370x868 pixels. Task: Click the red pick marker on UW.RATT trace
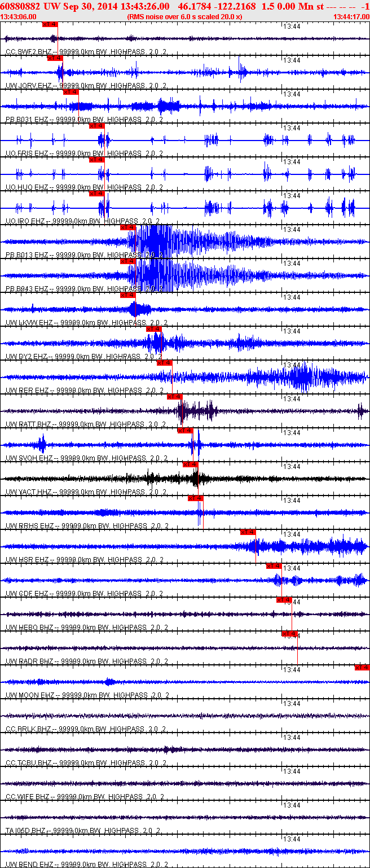tap(175, 397)
